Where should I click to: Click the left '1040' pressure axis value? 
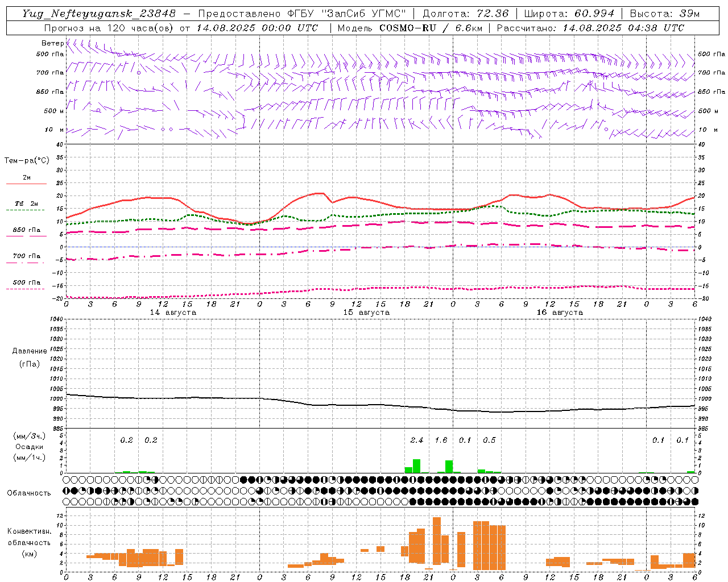click(57, 319)
